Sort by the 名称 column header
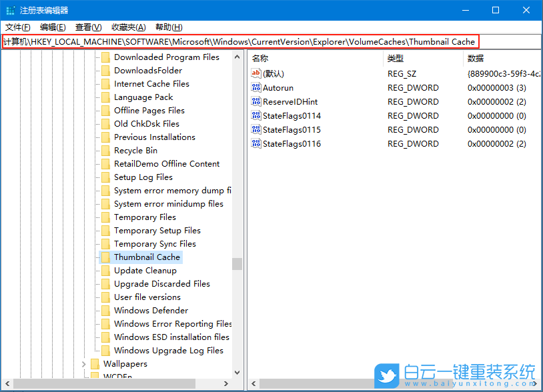The width and height of the screenshot is (543, 392). (x=260, y=59)
